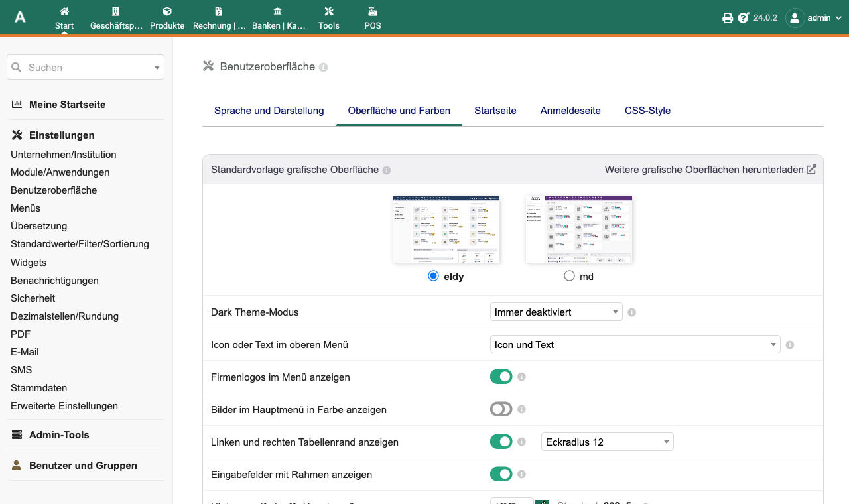Click info icon beside Eingabefelder mit Rahmen toggle
The width and height of the screenshot is (849, 504).
(x=521, y=475)
